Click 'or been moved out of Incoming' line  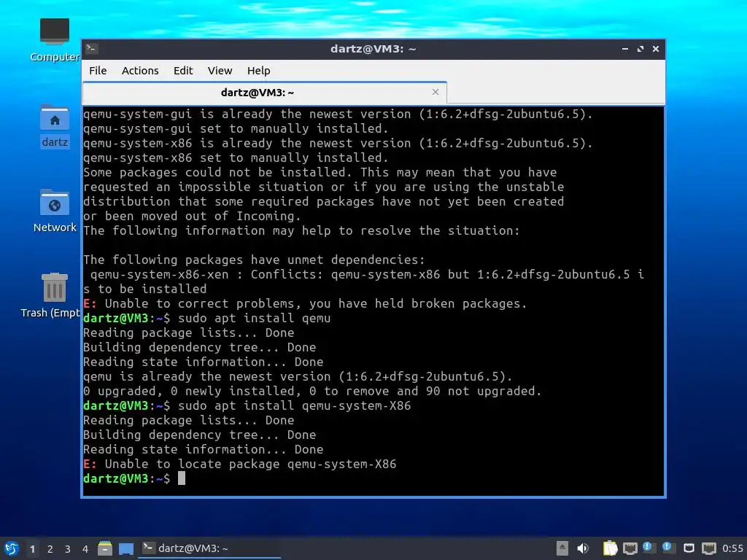[x=192, y=216]
